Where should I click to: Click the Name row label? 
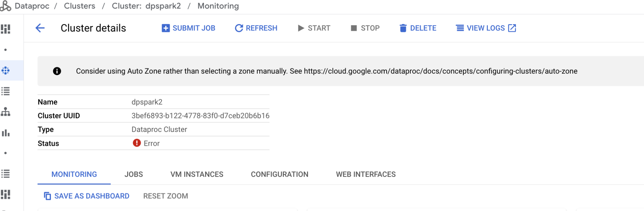(x=47, y=102)
